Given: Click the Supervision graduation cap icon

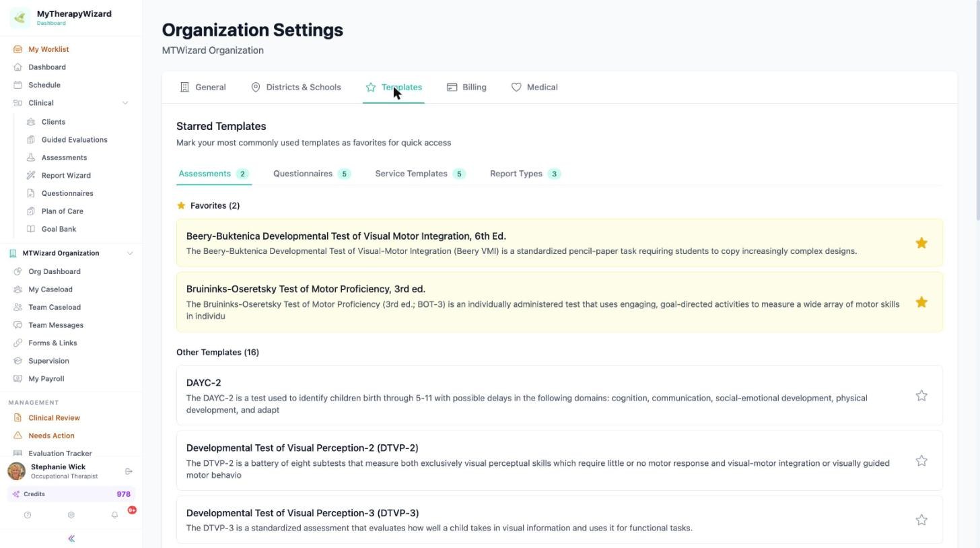Looking at the screenshot, I should [17, 361].
